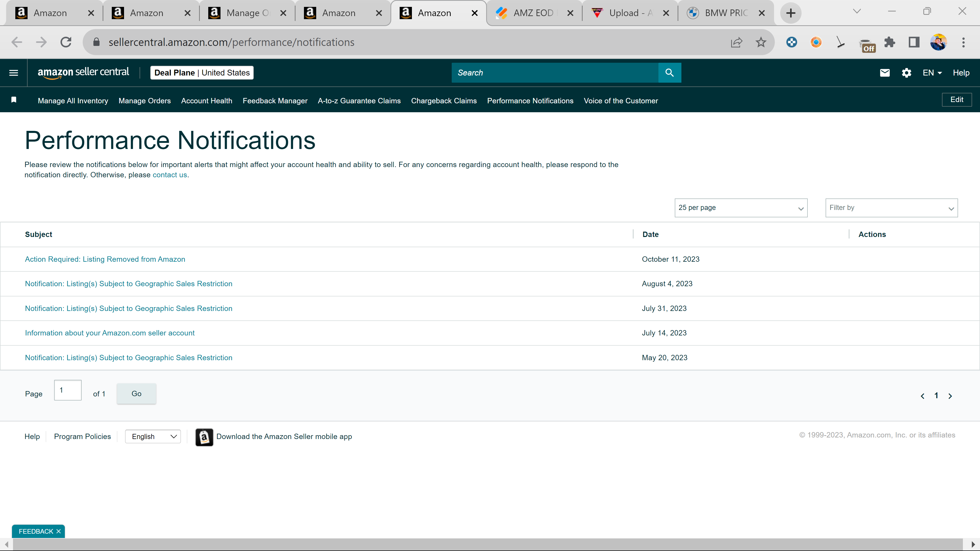The height and width of the screenshot is (551, 980).
Task: Open Chargeback Claims menu item
Action: tap(444, 101)
